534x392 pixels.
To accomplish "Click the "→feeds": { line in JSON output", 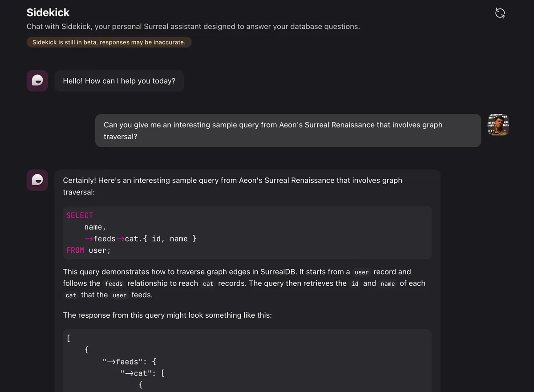I will (129, 362).
